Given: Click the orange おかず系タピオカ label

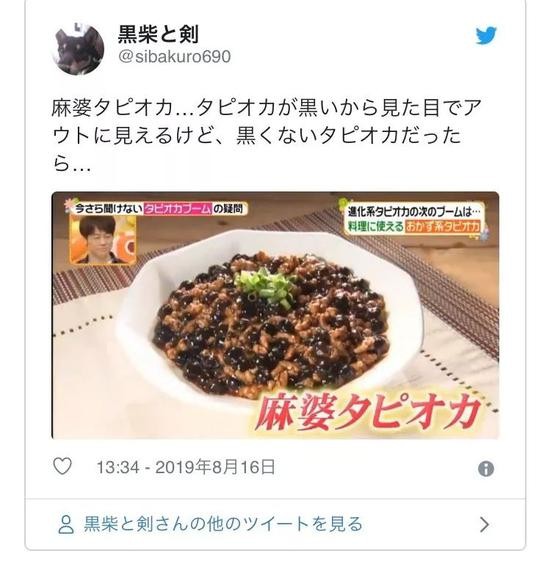Looking at the screenshot, I should point(442,226).
